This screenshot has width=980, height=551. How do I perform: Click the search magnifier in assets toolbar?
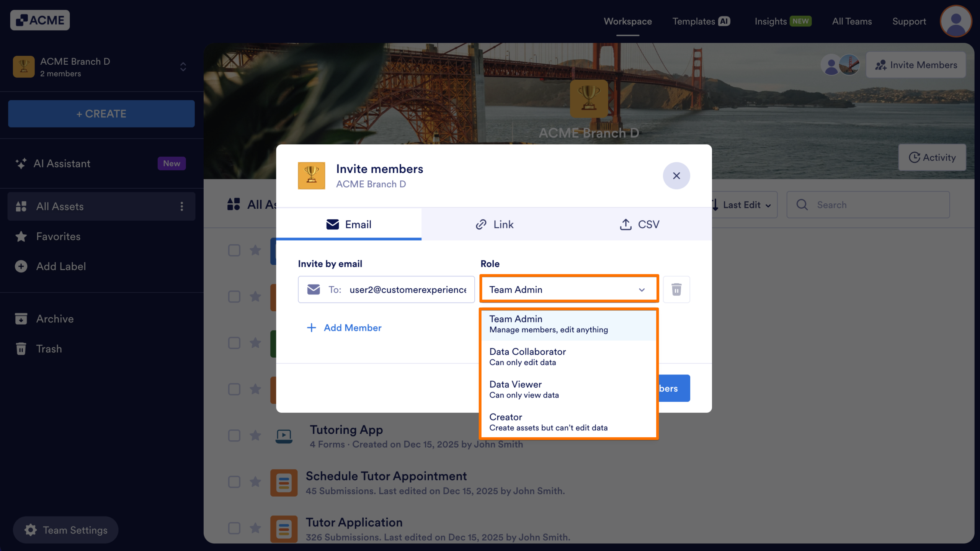coord(802,205)
